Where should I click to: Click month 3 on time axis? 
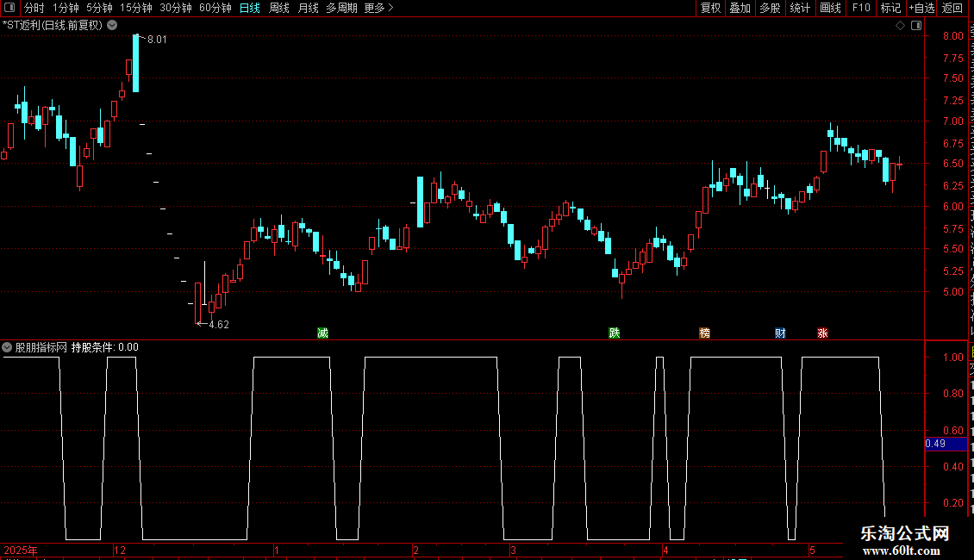click(513, 550)
